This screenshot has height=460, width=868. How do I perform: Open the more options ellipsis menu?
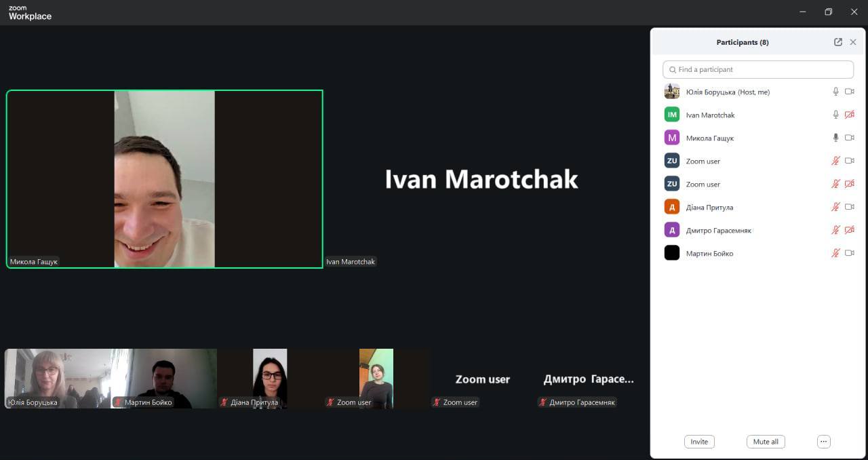coord(824,442)
